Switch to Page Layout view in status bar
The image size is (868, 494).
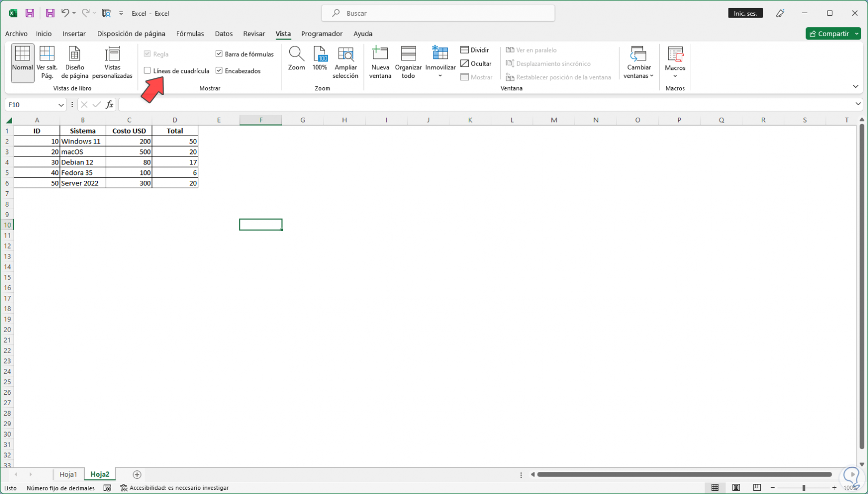[736, 488]
